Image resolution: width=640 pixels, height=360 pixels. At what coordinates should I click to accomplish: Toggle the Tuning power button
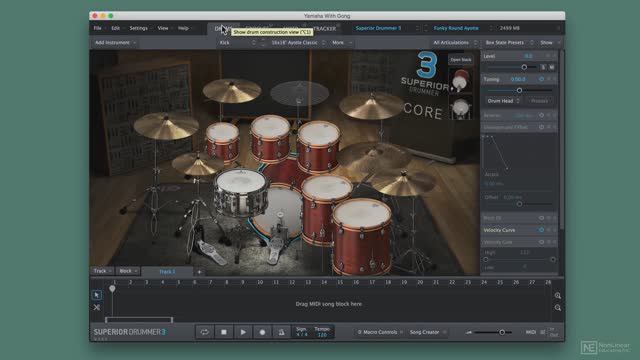[x=541, y=79]
